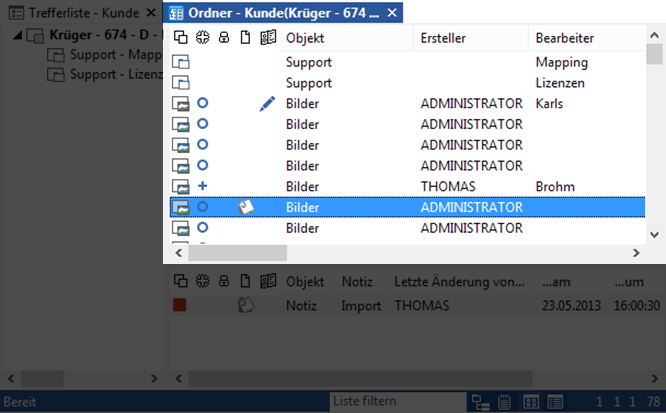The image size is (666, 413).
Task: Click the lock column header icon in Ordner list
Action: tap(223, 38)
